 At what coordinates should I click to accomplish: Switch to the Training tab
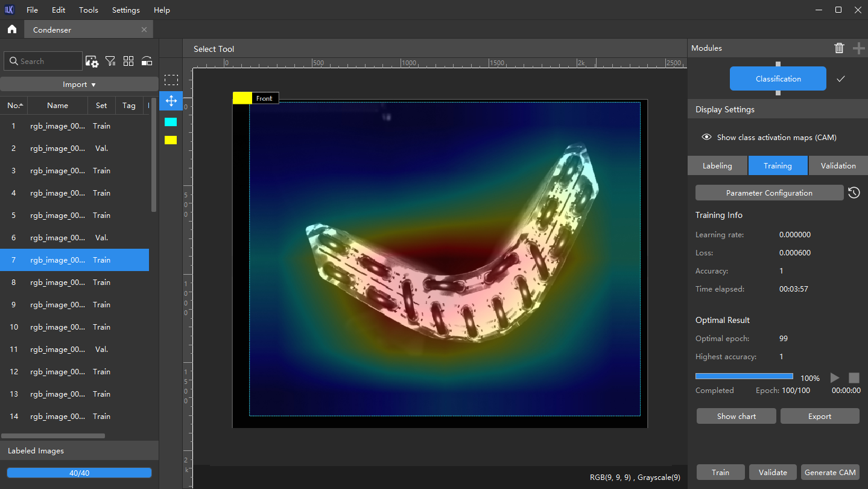click(778, 165)
